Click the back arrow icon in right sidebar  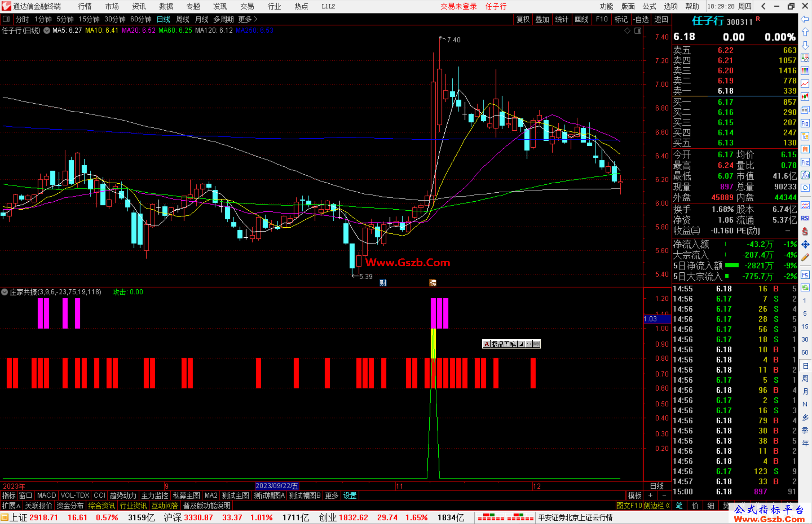coord(805,19)
